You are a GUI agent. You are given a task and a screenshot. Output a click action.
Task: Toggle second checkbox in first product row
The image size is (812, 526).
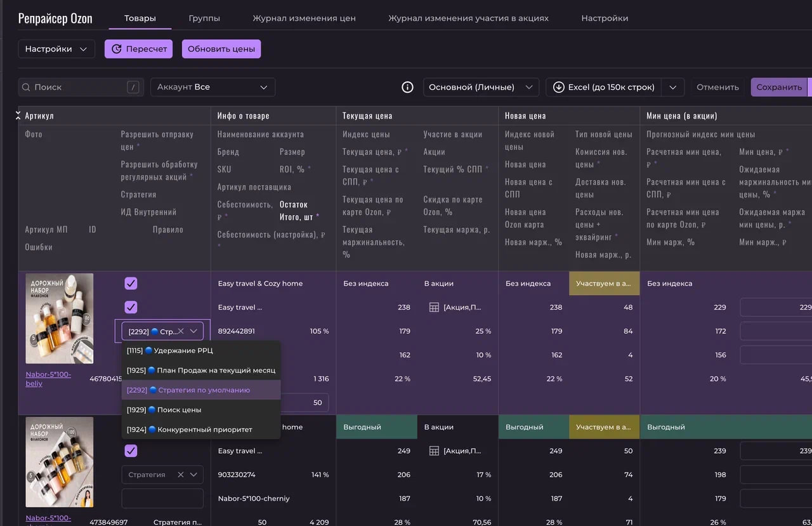[131, 307]
